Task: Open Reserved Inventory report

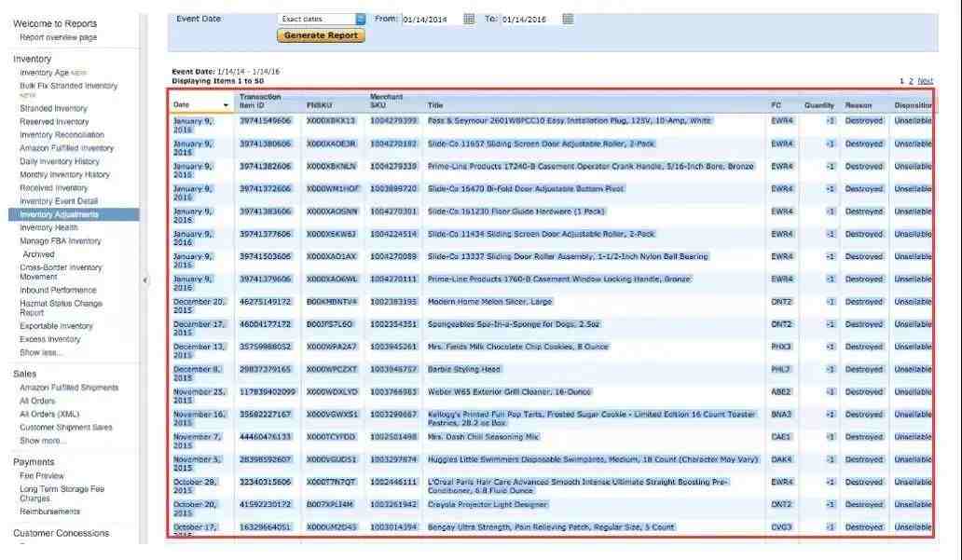Action: (x=54, y=122)
